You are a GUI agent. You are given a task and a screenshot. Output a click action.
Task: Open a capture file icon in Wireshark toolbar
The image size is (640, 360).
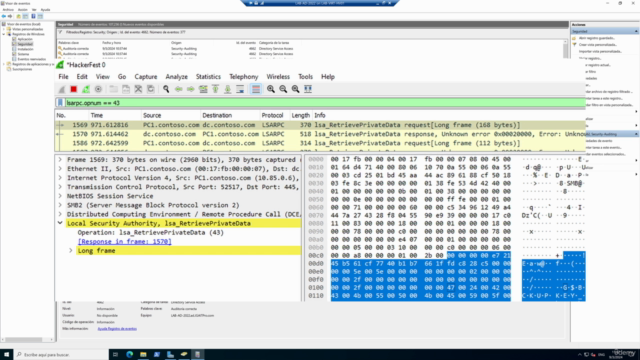[x=113, y=89]
